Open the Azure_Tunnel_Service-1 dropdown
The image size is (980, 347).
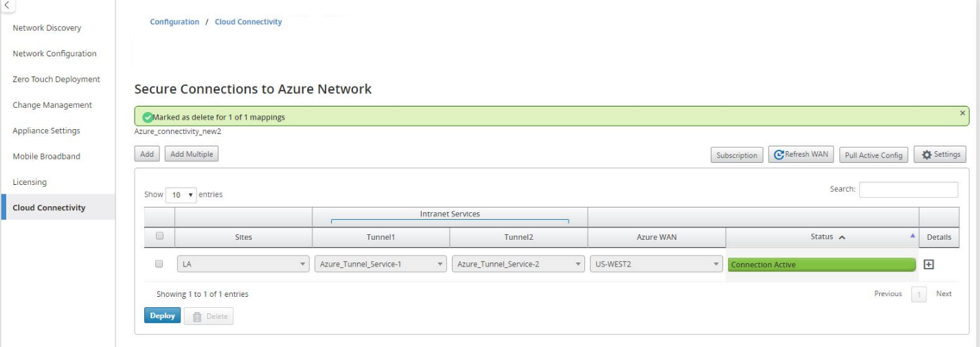coord(381,264)
